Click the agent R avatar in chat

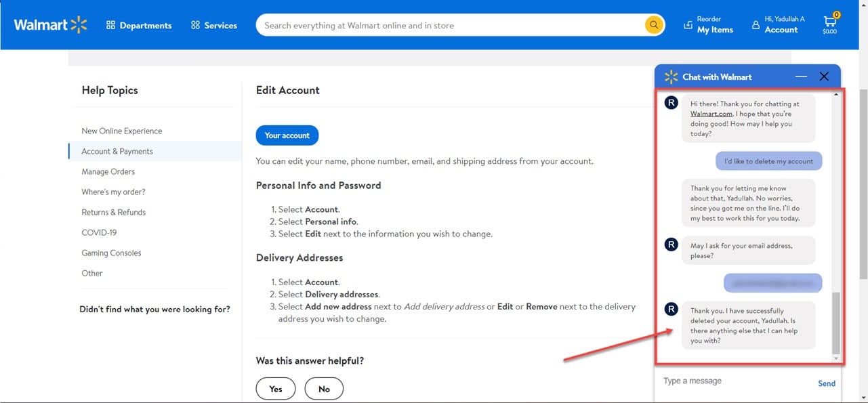point(671,102)
